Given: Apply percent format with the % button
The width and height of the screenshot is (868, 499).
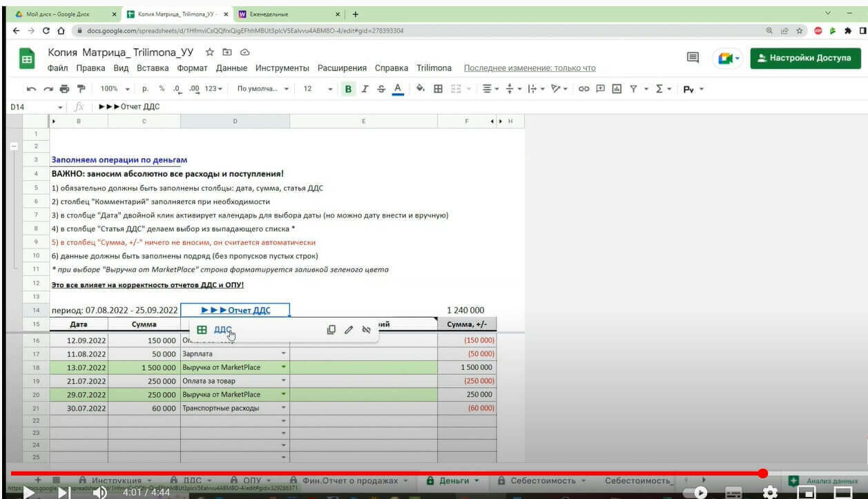Looking at the screenshot, I should point(162,89).
